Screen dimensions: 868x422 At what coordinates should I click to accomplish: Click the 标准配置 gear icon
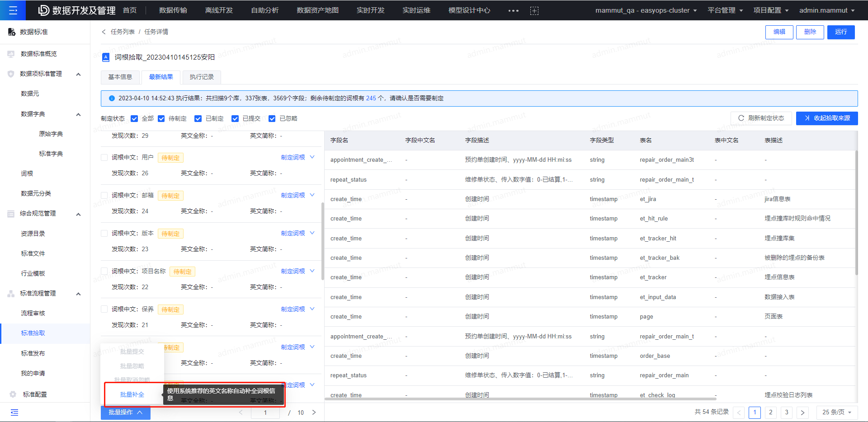tap(13, 394)
